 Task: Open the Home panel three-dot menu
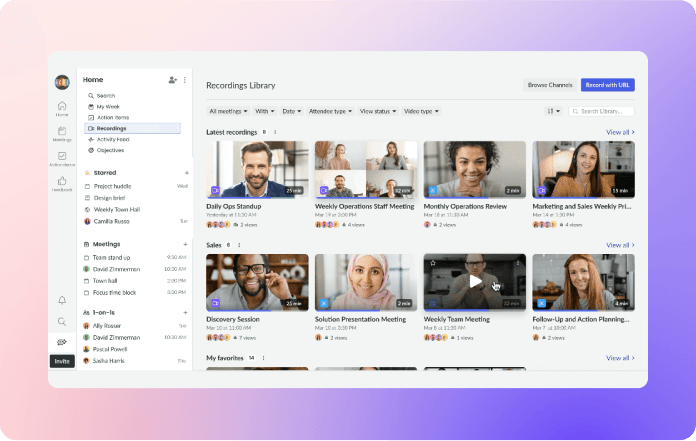click(185, 79)
